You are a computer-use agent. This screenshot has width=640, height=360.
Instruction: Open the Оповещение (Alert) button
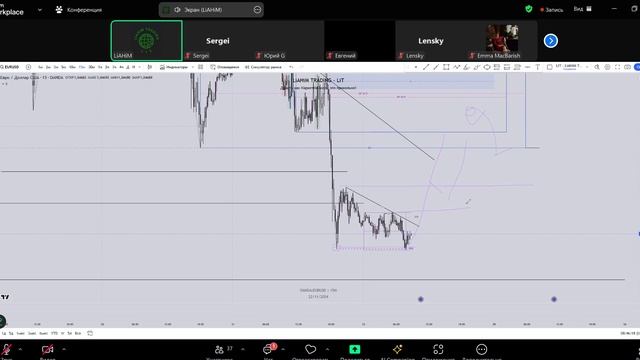click(224, 67)
